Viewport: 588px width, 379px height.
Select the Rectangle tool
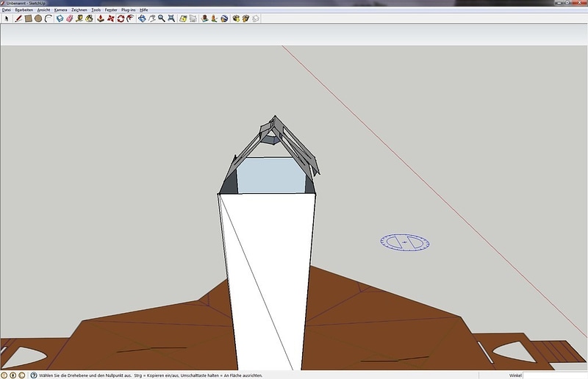coord(28,18)
